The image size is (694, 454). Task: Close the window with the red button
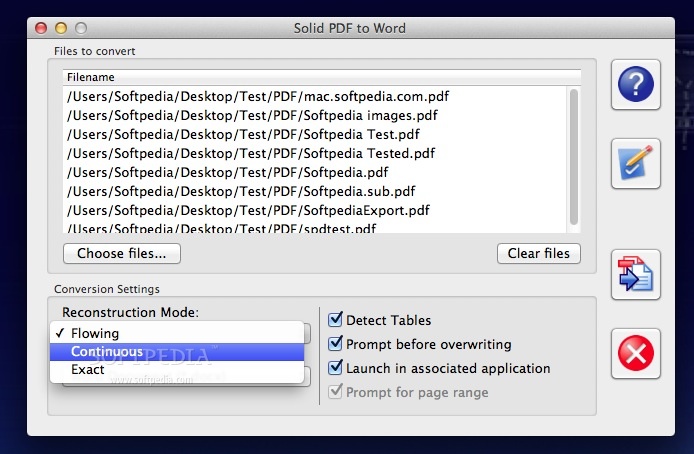pyautogui.click(x=41, y=28)
